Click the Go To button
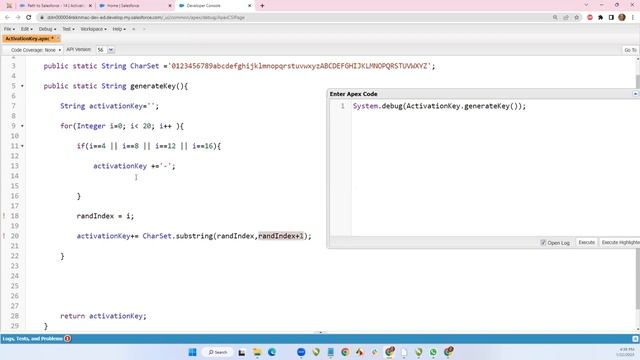This screenshot has height=360, width=640. click(630, 50)
